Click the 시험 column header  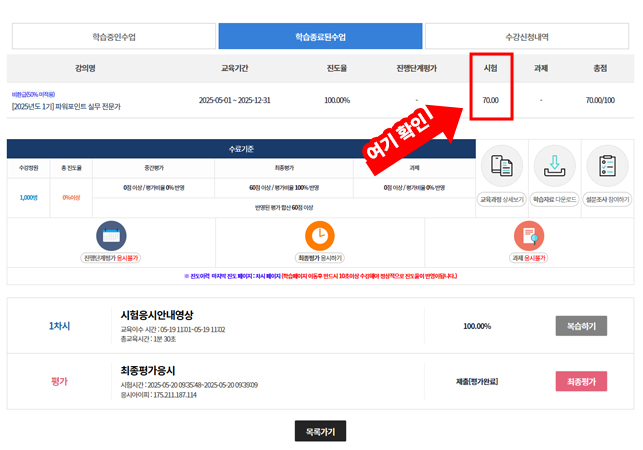click(490, 68)
